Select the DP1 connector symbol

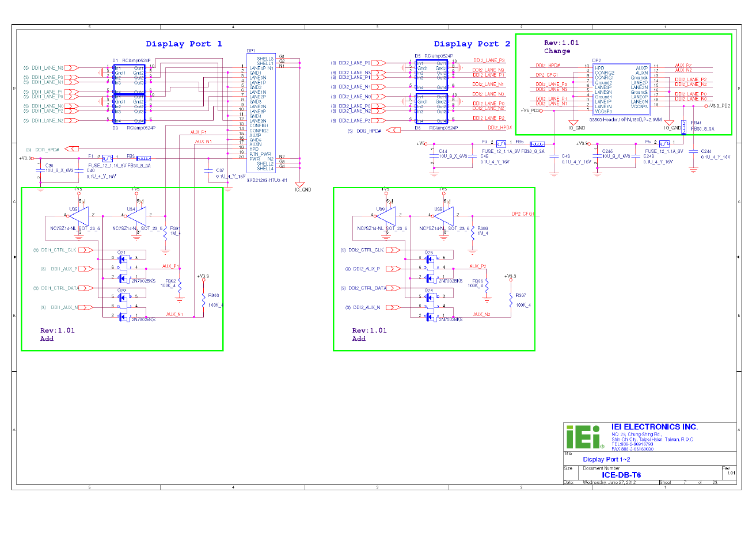point(261,113)
